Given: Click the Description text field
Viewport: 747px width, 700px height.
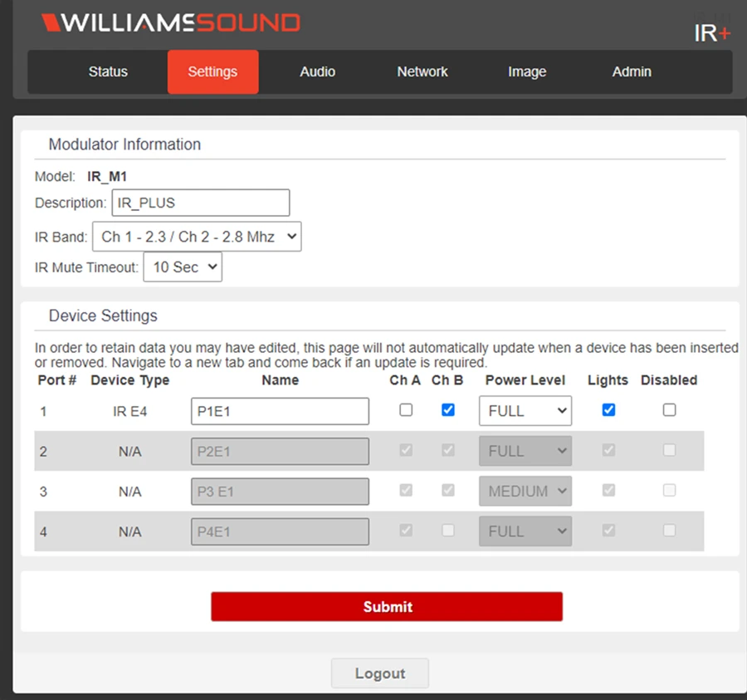Looking at the screenshot, I should [x=200, y=203].
